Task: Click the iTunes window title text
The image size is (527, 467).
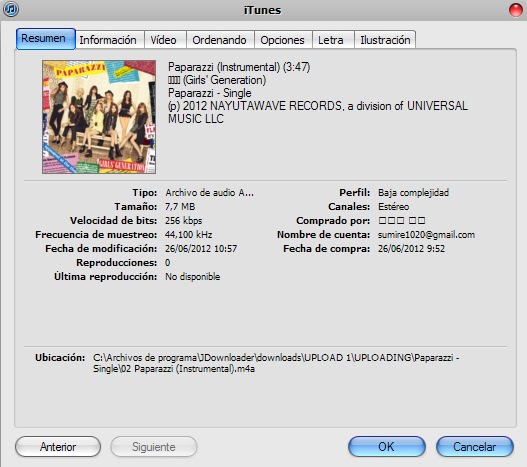Action: pos(262,10)
